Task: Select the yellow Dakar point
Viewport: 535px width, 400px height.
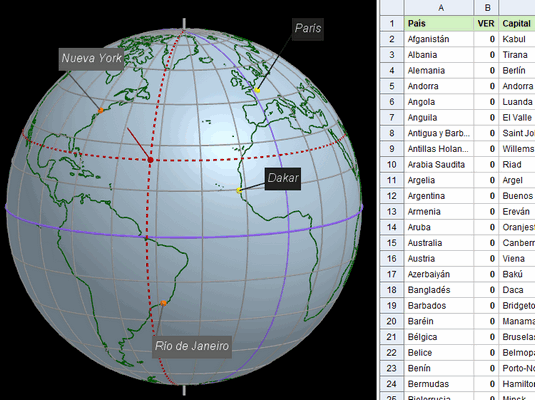Action: point(239,190)
